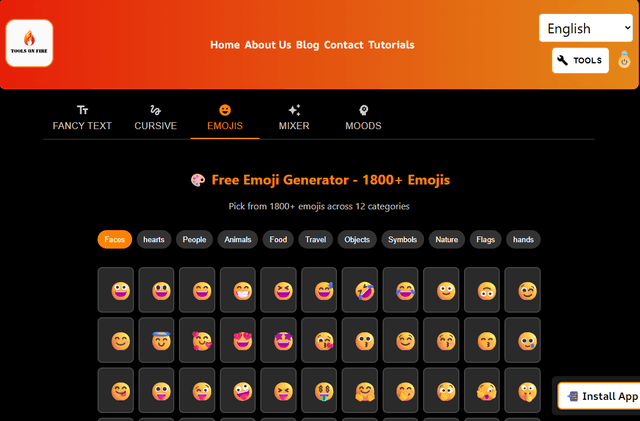Screen dimensions: 640x421
Task: Filter emojis by hearts category
Action: 154,239
